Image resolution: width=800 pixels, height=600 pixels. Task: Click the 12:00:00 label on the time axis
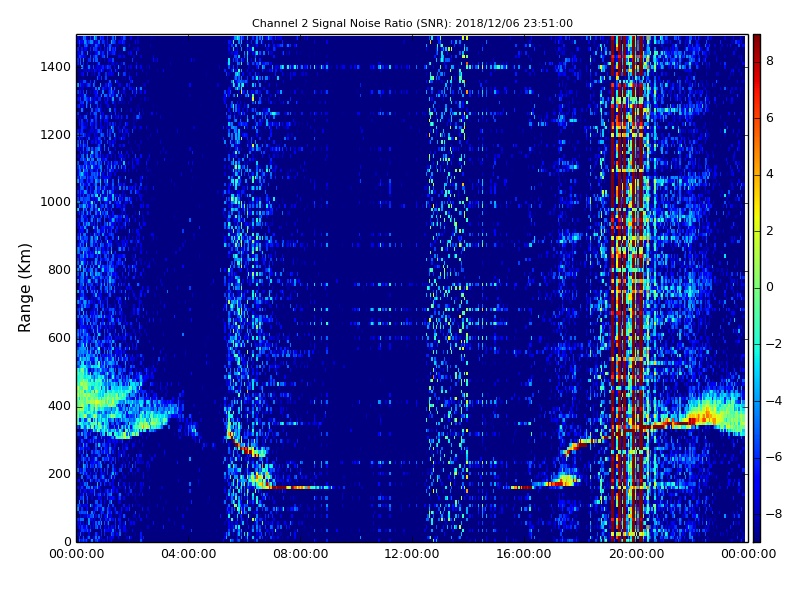pos(412,555)
